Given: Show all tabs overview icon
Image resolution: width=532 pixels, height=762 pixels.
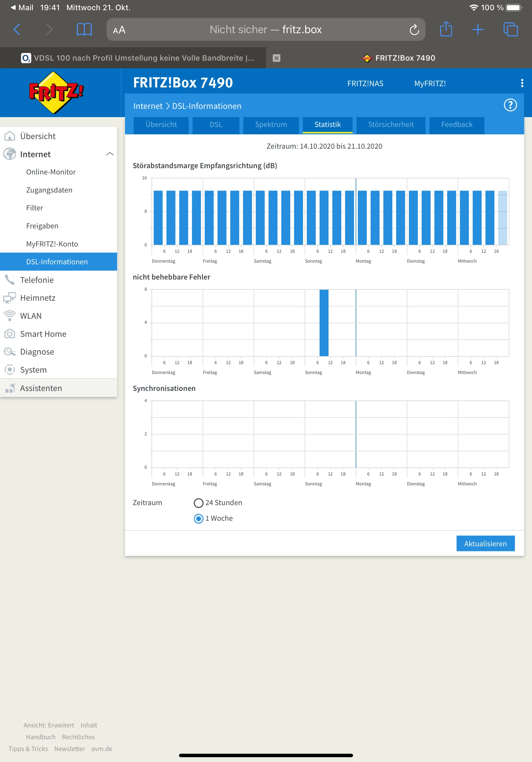Looking at the screenshot, I should tap(510, 30).
